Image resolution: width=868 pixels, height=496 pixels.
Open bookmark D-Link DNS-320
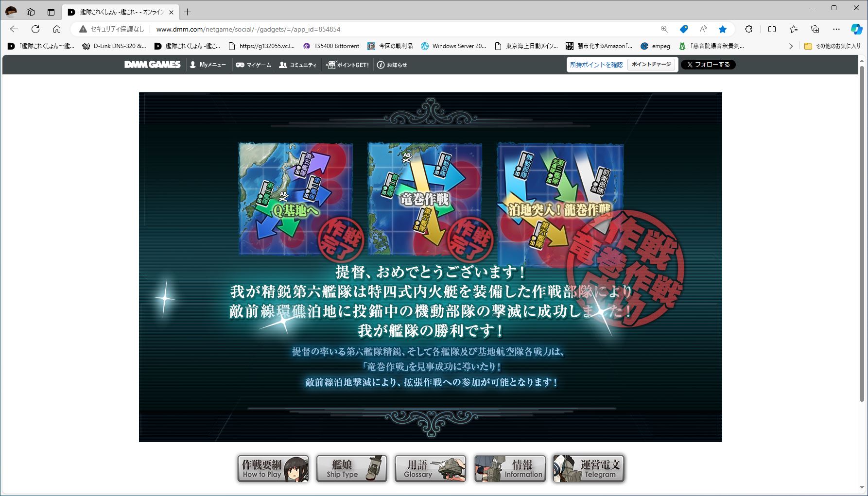pyautogui.click(x=114, y=46)
